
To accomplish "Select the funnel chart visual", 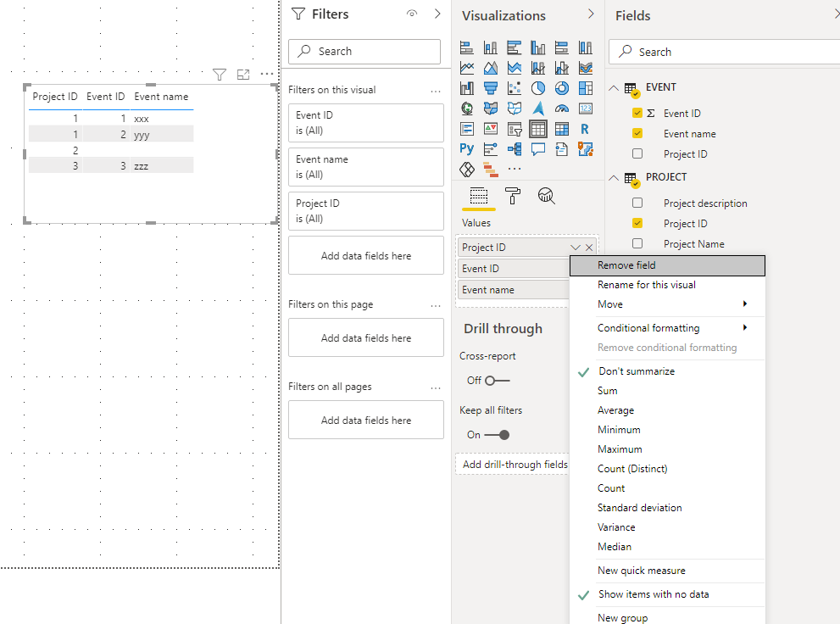I will [x=490, y=88].
